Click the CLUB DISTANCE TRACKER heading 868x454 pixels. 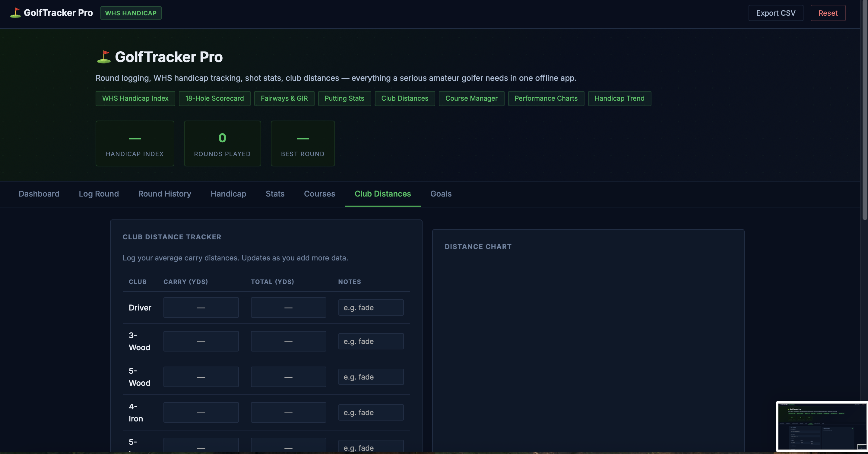pos(172,237)
